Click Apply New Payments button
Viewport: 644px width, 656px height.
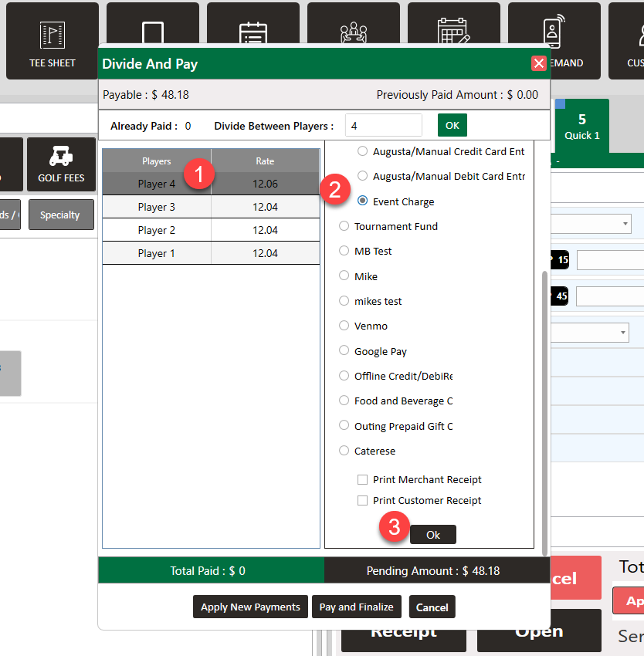point(250,607)
